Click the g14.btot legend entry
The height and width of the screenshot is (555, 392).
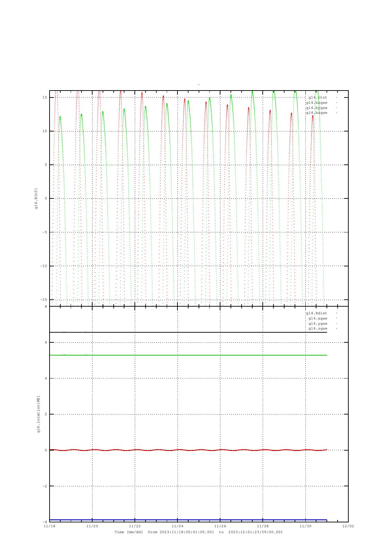[x=318, y=97]
